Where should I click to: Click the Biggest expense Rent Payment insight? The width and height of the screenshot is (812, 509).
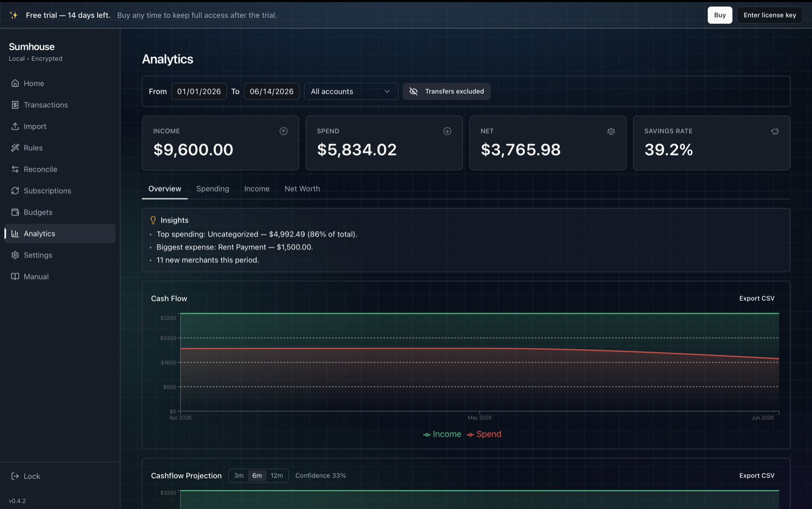click(x=234, y=247)
